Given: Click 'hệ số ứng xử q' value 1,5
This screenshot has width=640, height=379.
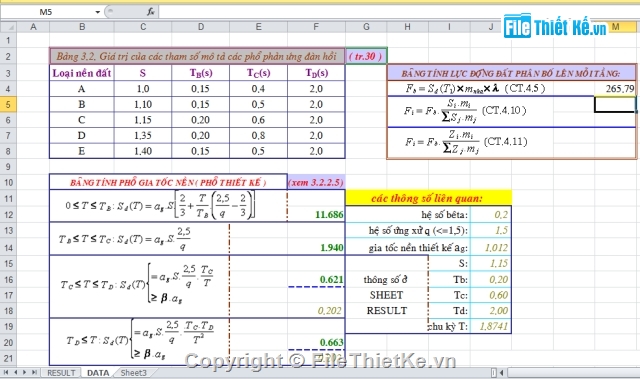Looking at the screenshot, I should coord(491,231).
